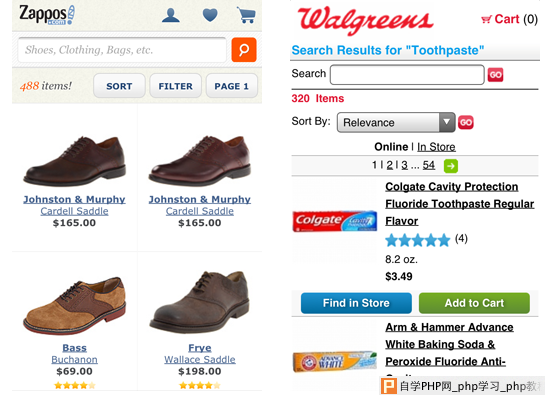
Task: Open the Walgreens Cart icon
Action: click(486, 19)
